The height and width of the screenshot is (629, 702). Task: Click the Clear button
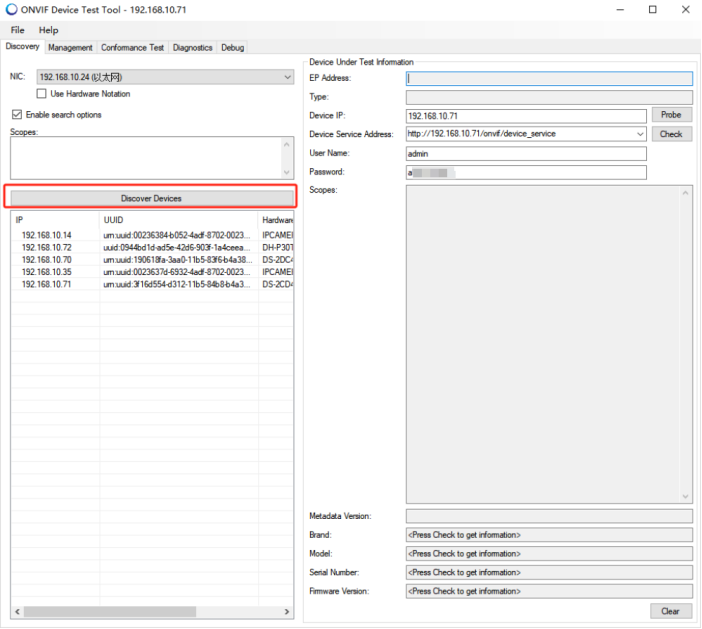[671, 611]
